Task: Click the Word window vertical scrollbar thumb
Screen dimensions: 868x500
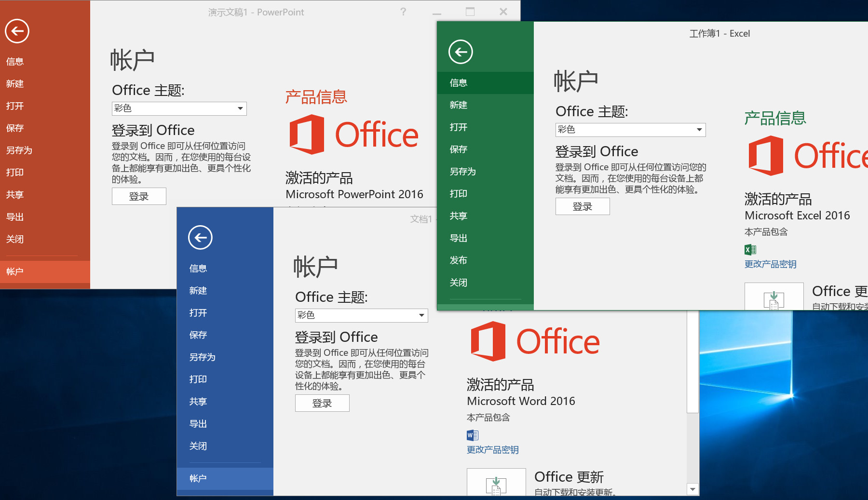Action: point(692,362)
